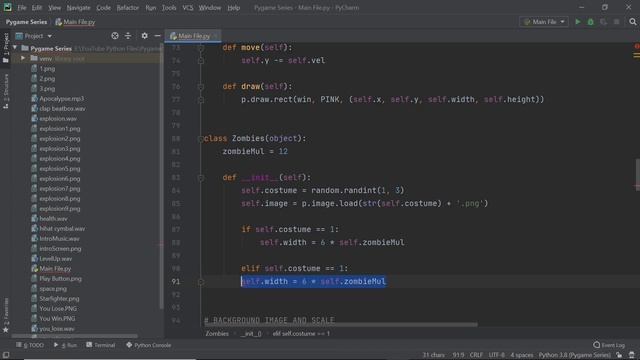This screenshot has width=640, height=360.
Task: Open the TODO tool window
Action: pos(30,345)
